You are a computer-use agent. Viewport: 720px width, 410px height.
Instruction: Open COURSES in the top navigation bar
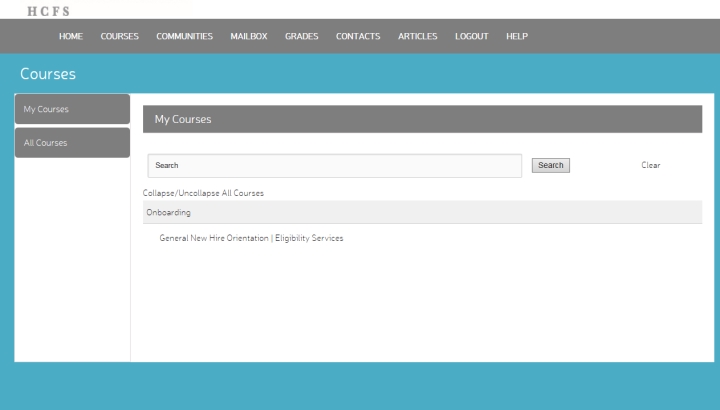pos(119,36)
